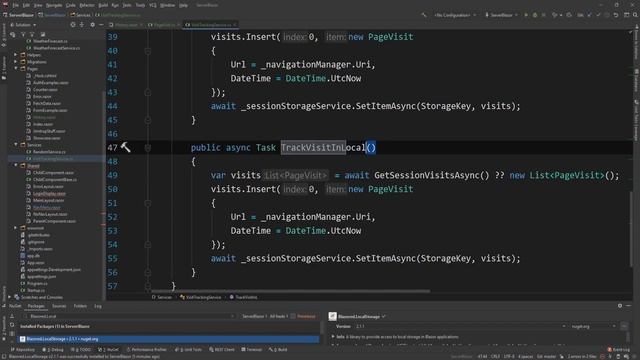Expand the Helpers folder in solution tree

click(16, 55)
